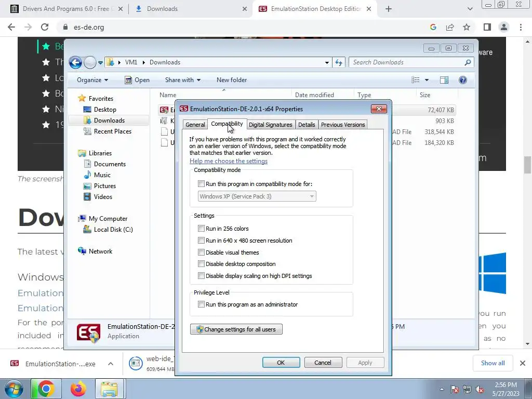Select Local Disk (C:) in navigation pane
The height and width of the screenshot is (399, 532).
(109, 230)
